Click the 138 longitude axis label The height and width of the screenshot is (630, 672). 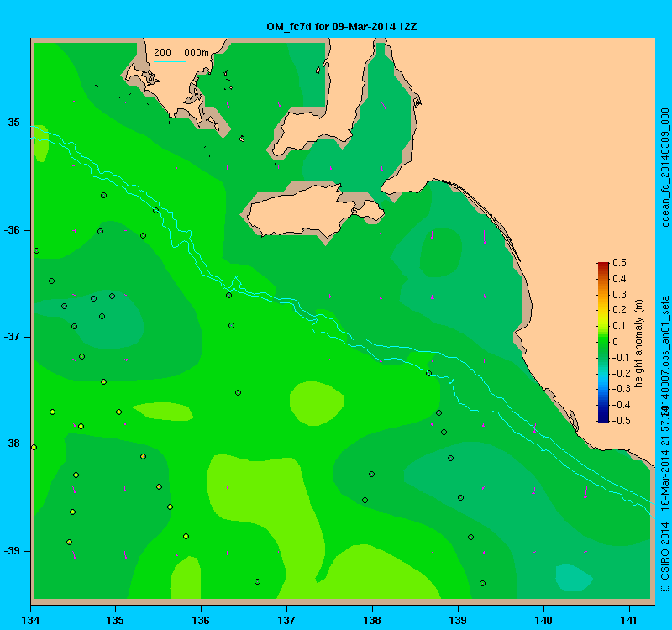(372, 620)
